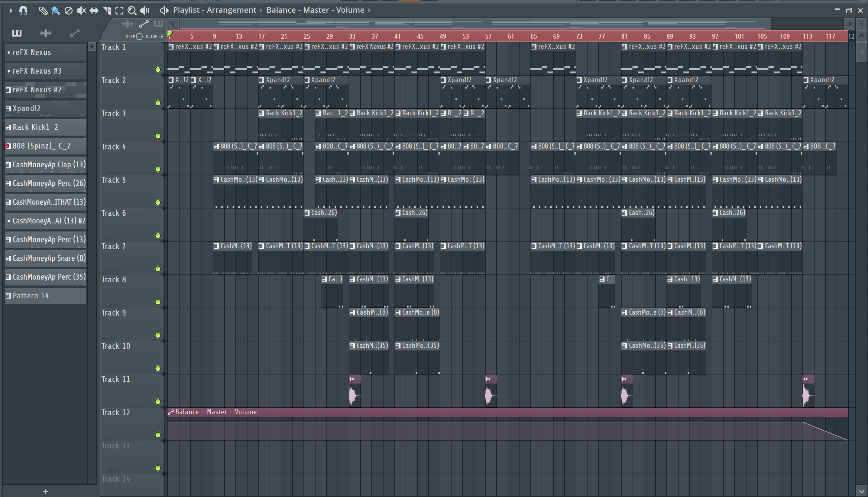Open menu of reFX Nexus #2 clip at bar 33
Viewport: 868px width, 497px height.
coord(352,47)
